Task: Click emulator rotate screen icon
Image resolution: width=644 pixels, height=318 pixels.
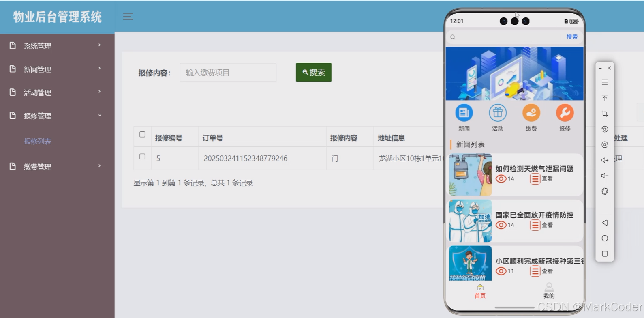Action: (x=605, y=191)
